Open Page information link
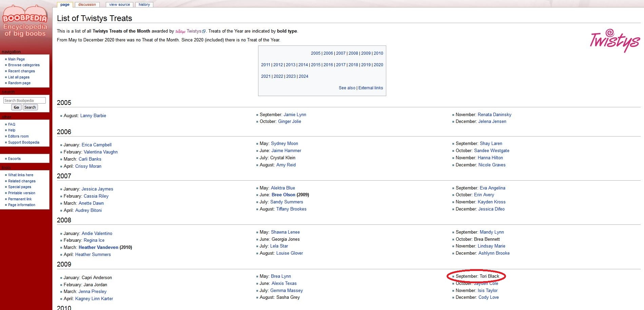The image size is (644, 310). point(22,205)
